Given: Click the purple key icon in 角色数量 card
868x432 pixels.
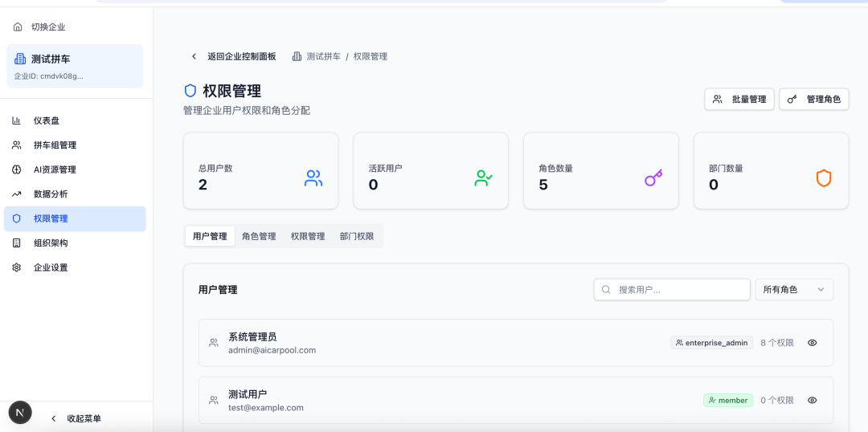Looking at the screenshot, I should 653,178.
